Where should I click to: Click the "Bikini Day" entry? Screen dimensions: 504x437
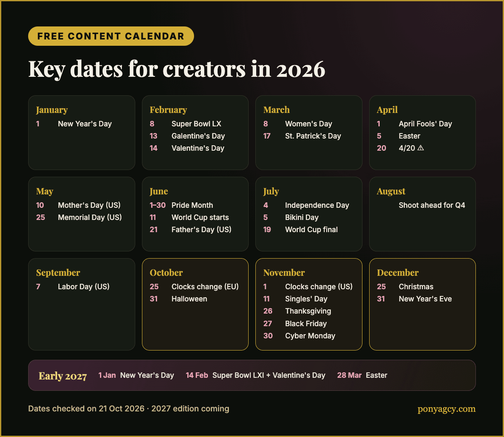click(x=302, y=217)
